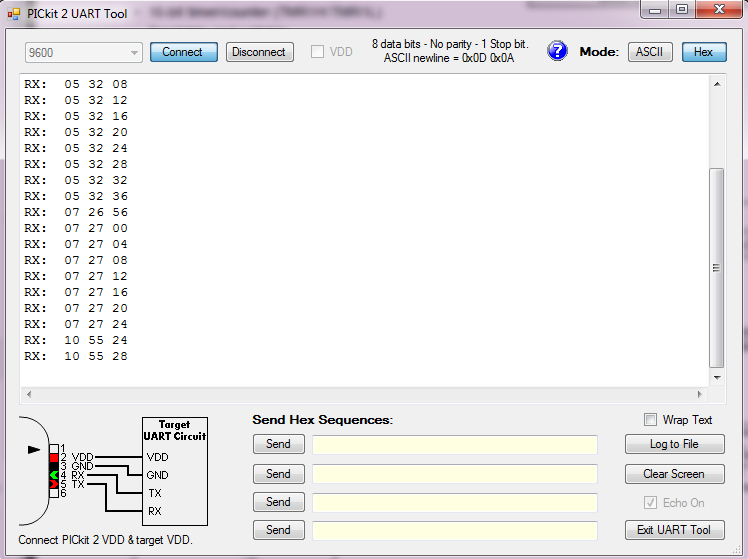
Task: Switch to ASCII mode
Action: [650, 52]
